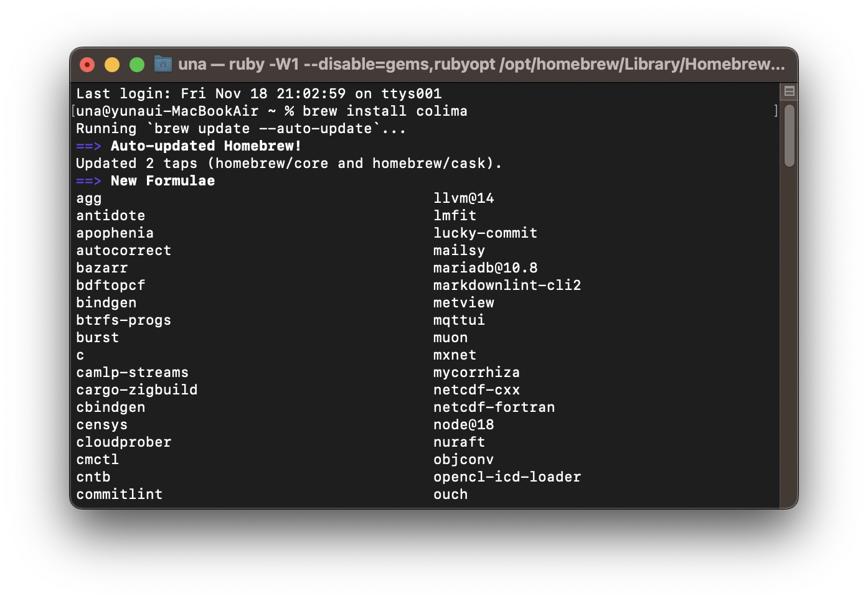
Task: Click the formula name 'cbindgen'
Action: tap(111, 408)
